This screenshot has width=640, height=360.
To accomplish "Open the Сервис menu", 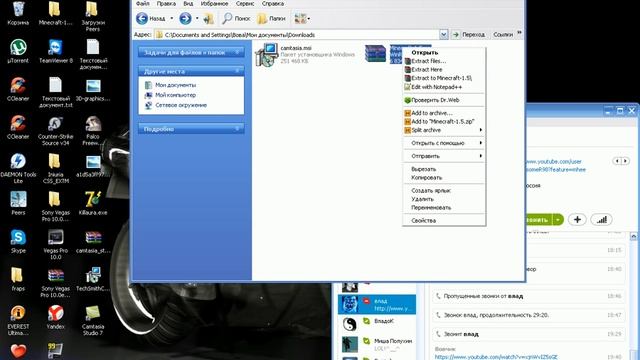I will (245, 4).
